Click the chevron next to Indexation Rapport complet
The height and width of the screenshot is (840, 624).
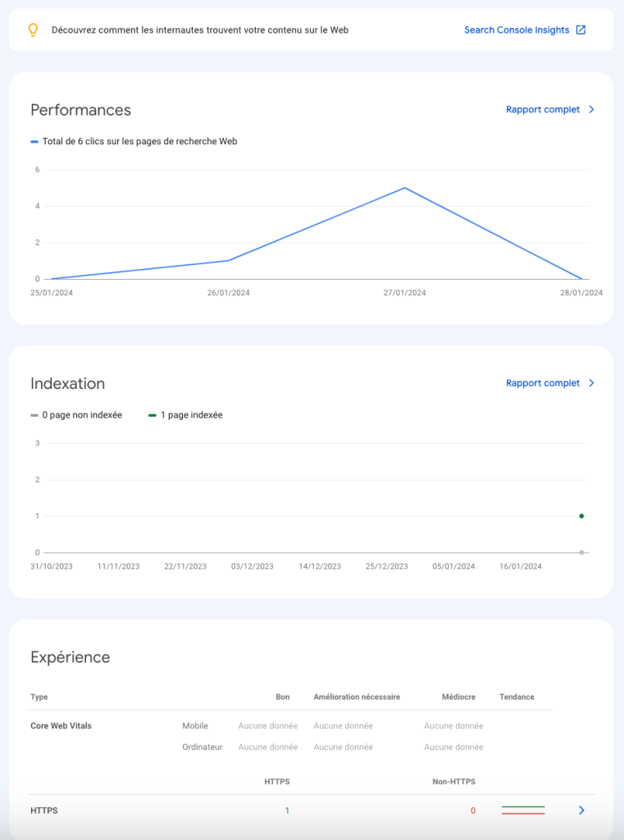pos(591,383)
